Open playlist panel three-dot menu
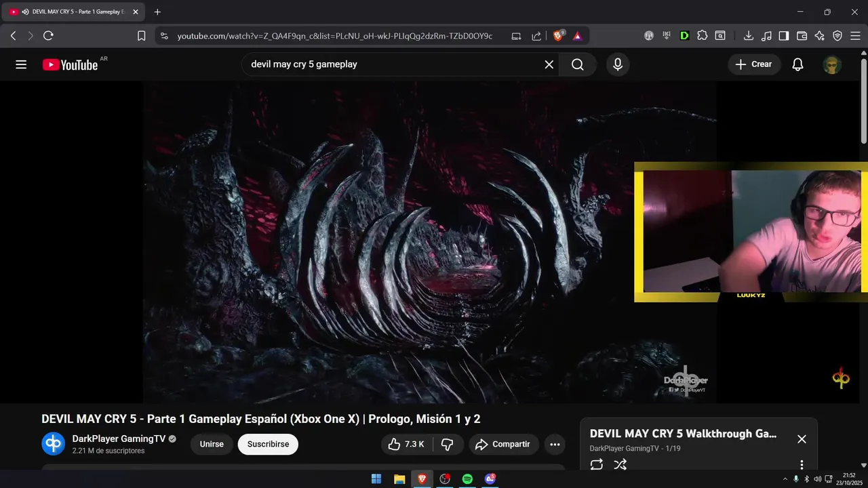 pos(802,464)
